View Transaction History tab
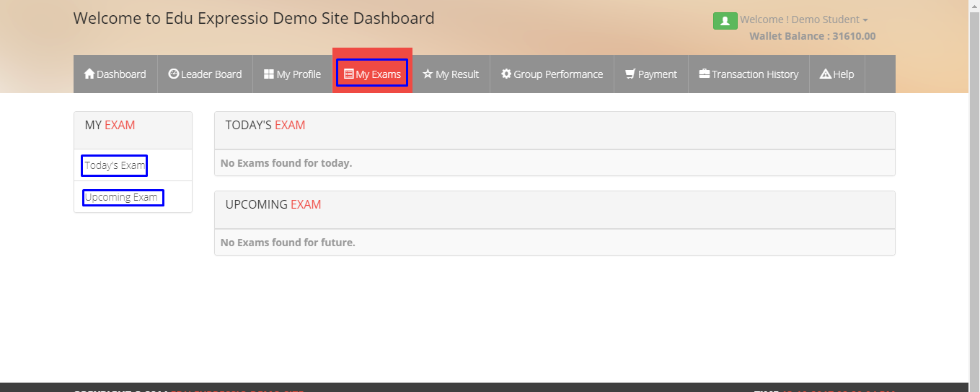The width and height of the screenshot is (980, 392). [x=749, y=74]
